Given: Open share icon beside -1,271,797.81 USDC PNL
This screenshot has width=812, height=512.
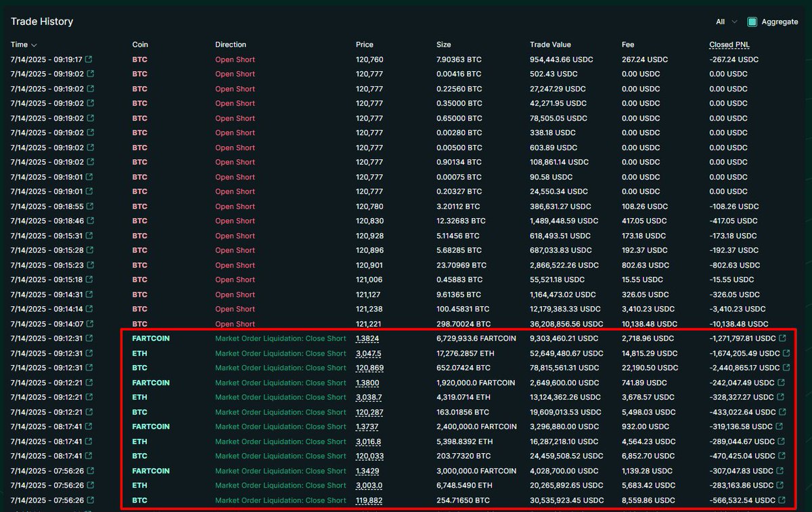Looking at the screenshot, I should [783, 338].
